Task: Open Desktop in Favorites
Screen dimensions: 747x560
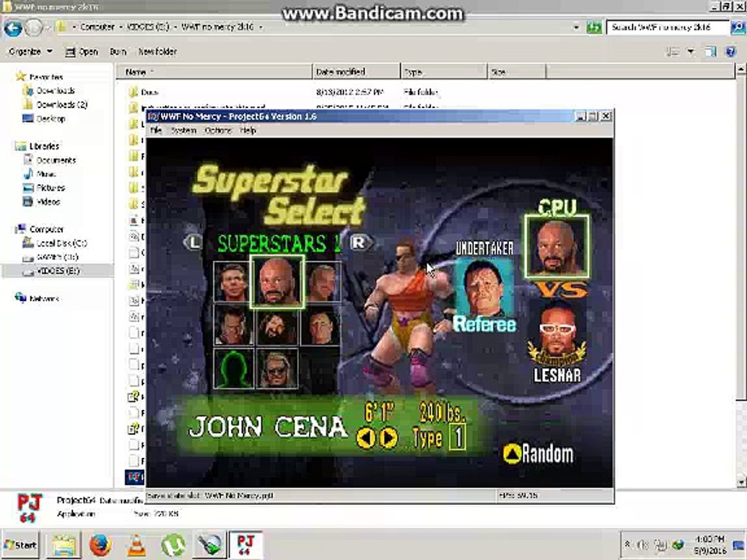Action: pos(51,118)
